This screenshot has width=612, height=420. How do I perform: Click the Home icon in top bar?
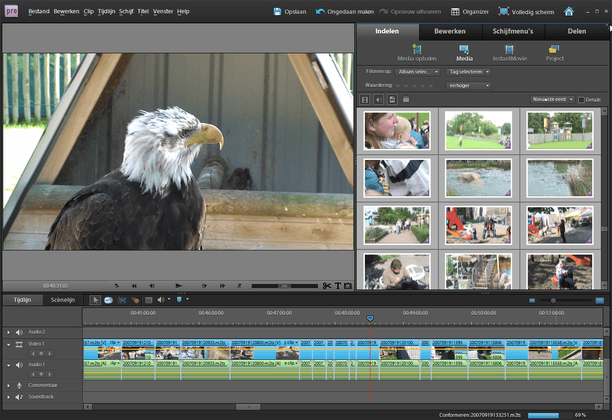569,11
